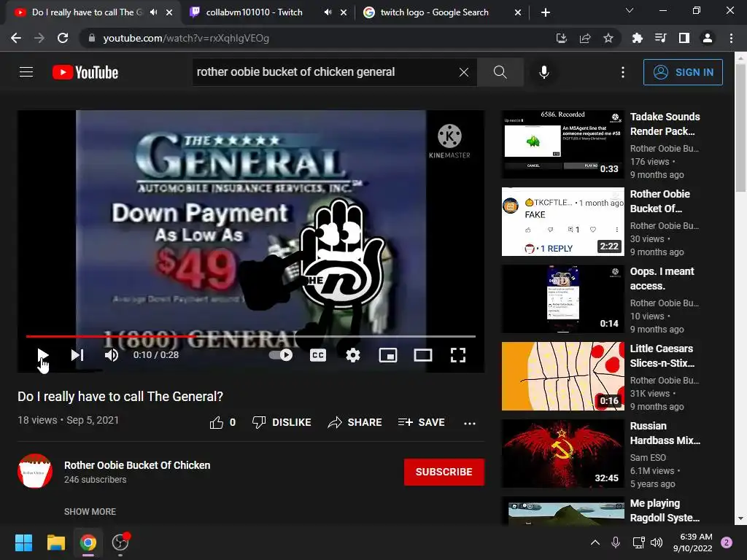The width and height of the screenshot is (747, 560).
Task: Expand description with SHOW MORE
Action: coord(90,511)
